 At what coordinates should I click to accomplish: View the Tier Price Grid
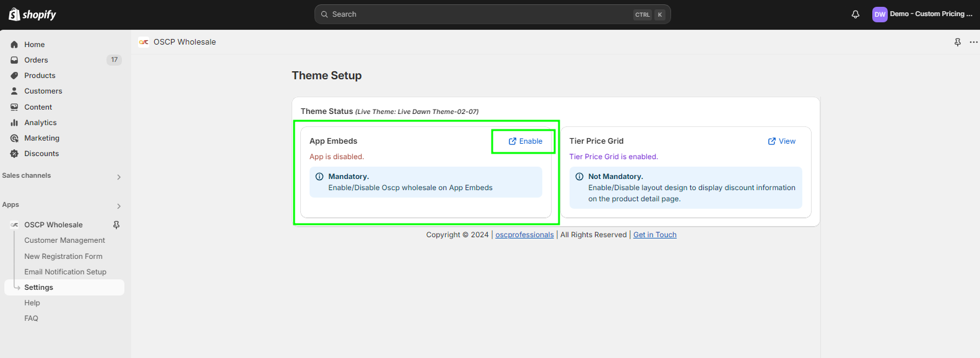(782, 141)
